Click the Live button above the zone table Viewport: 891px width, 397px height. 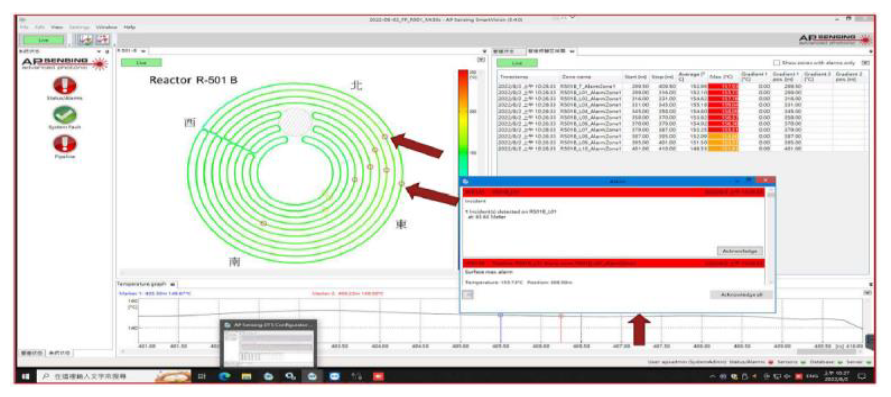tap(517, 63)
